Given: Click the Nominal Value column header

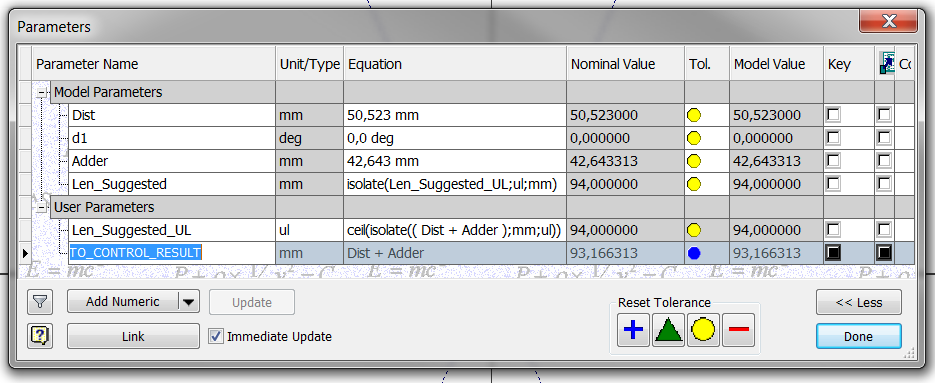Looking at the screenshot, I should (626, 64).
